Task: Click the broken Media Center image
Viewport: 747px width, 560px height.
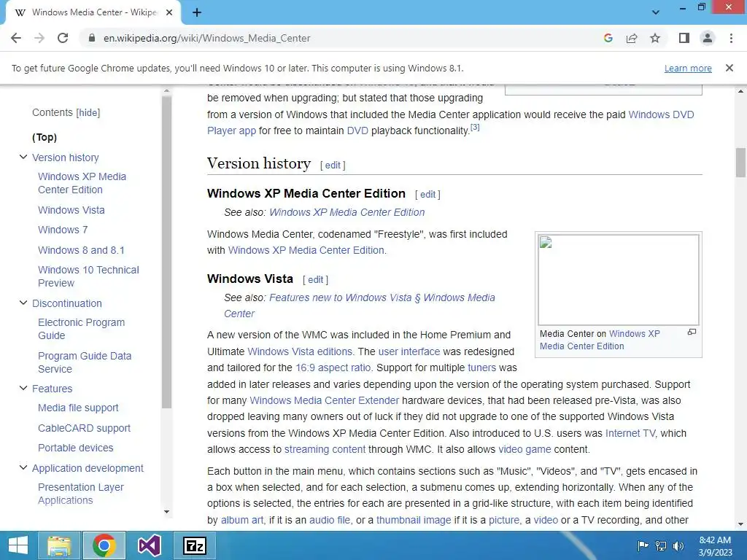Action: [x=619, y=279]
